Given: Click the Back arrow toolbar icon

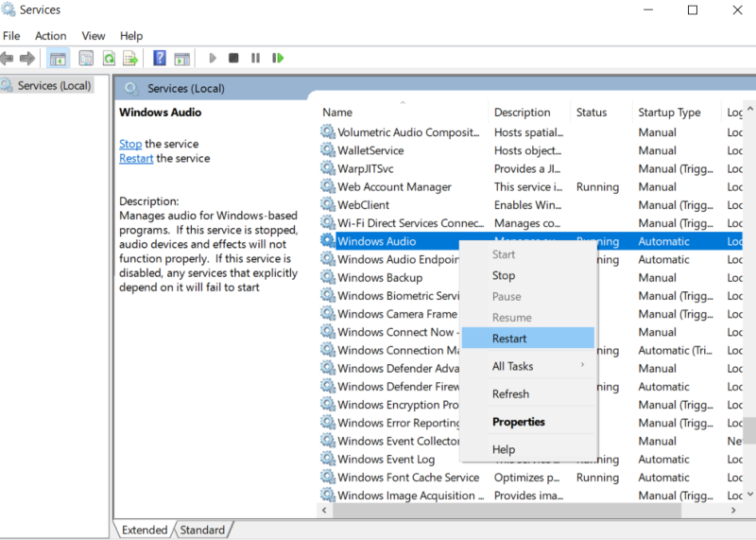Looking at the screenshot, I should click(7, 59).
